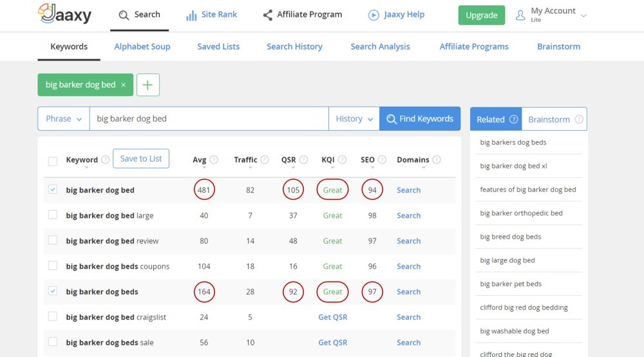Click help icon on Related tab

click(x=513, y=119)
